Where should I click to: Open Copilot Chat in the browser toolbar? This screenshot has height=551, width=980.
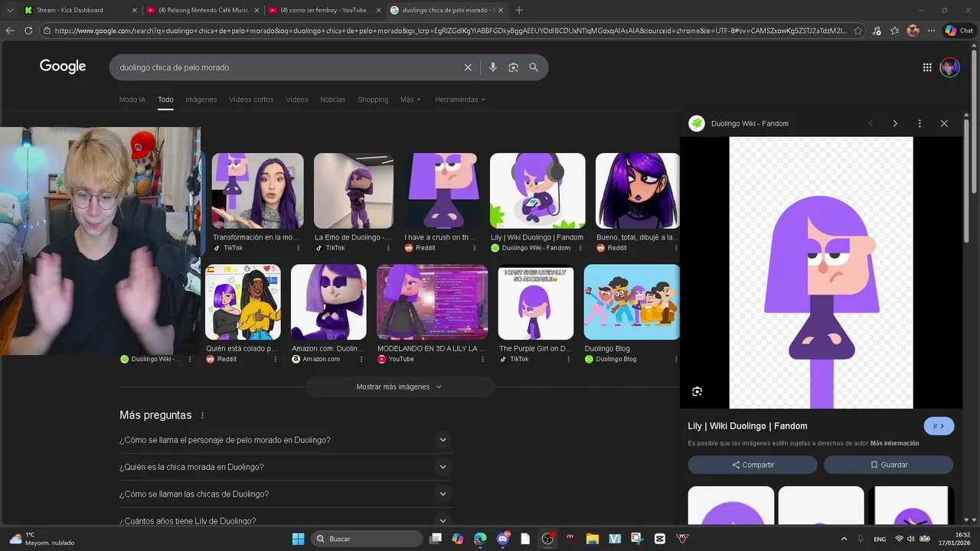(959, 31)
